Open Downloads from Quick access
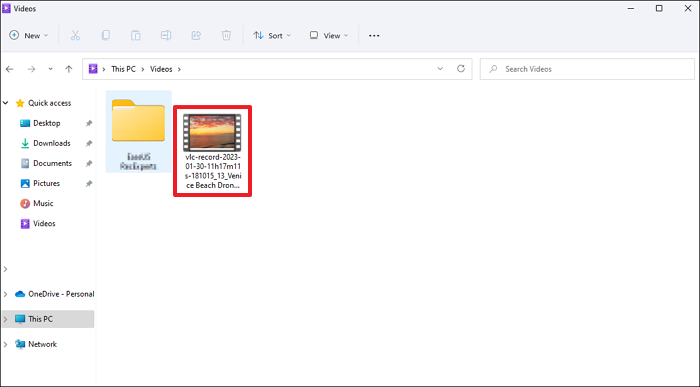The height and width of the screenshot is (387, 700). point(52,143)
